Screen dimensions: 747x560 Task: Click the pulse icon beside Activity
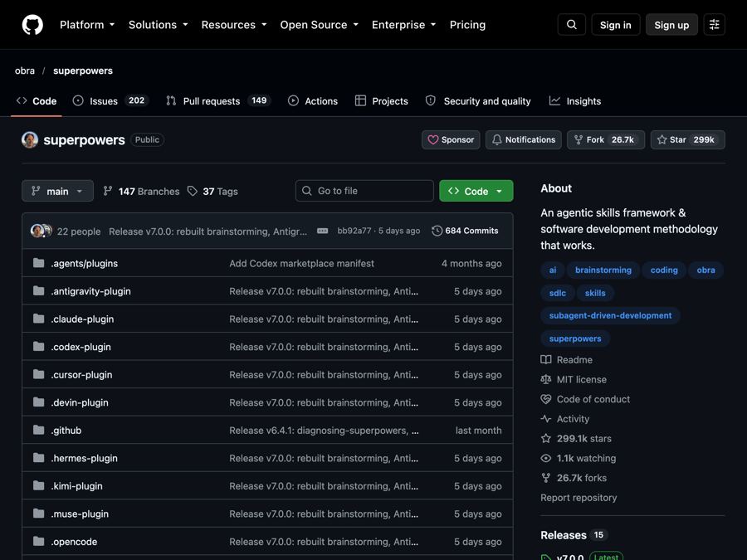click(x=546, y=419)
